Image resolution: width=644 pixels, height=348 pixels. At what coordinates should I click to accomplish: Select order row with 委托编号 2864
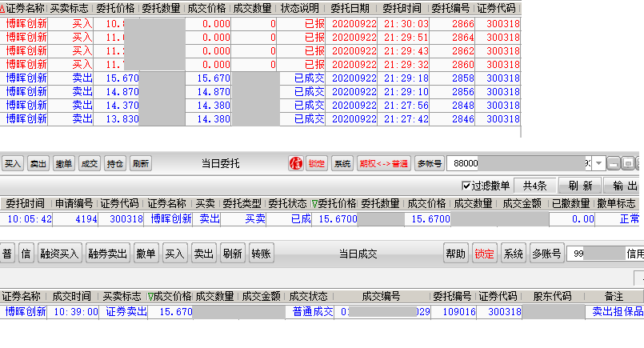(x=260, y=38)
